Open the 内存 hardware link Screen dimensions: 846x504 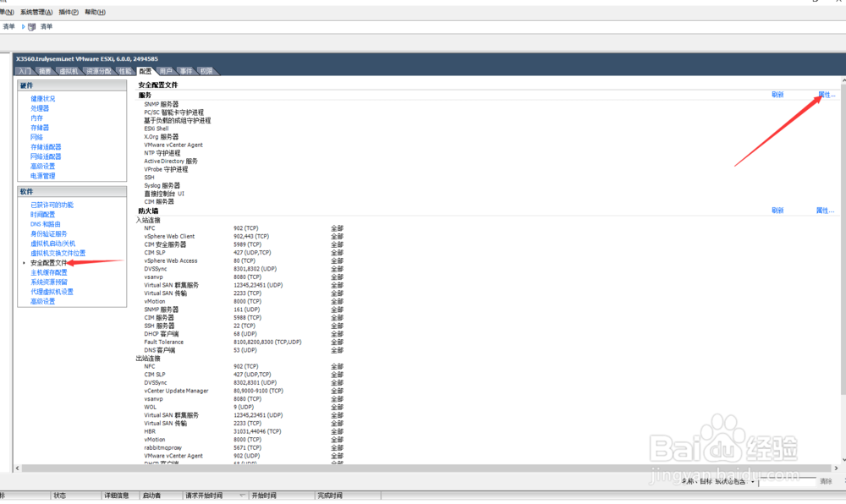point(36,118)
